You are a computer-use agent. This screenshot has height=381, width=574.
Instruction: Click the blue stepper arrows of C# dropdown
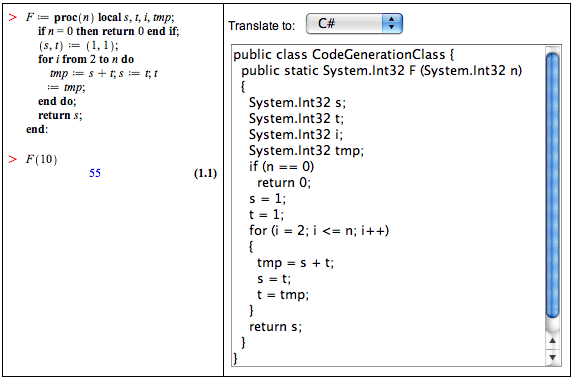point(392,24)
